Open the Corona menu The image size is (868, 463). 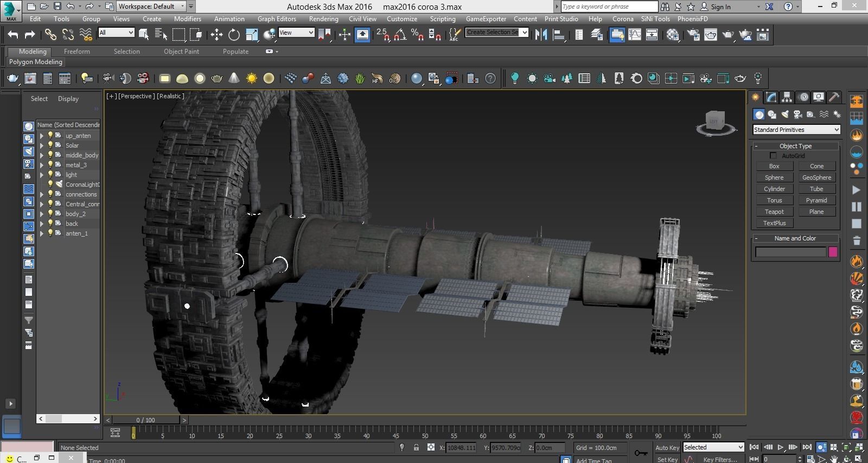(x=623, y=18)
